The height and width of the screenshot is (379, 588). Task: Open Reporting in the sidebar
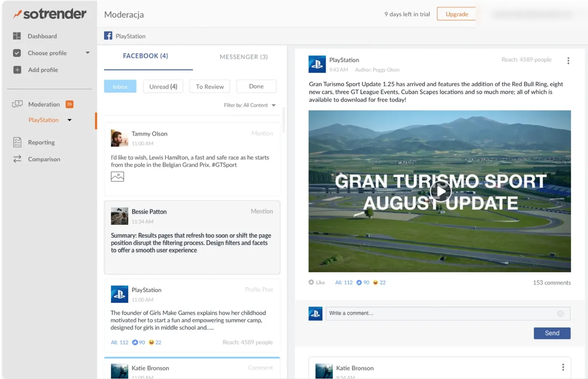(41, 142)
